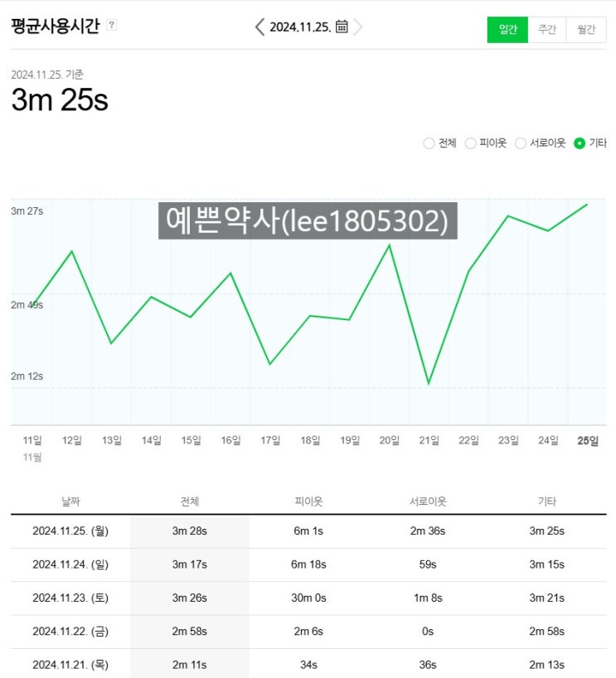This screenshot has height=678, width=616.
Task: Click the 25일 label on chart axis
Action: pyautogui.click(x=588, y=440)
